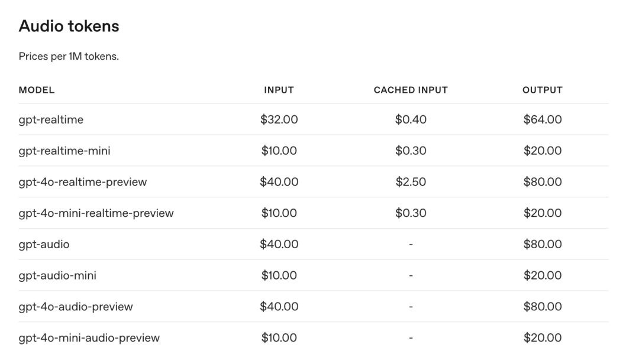Click gpt-audio row's cached input dash
Image resolution: width=639 pixels, height=364 pixels.
click(x=411, y=244)
